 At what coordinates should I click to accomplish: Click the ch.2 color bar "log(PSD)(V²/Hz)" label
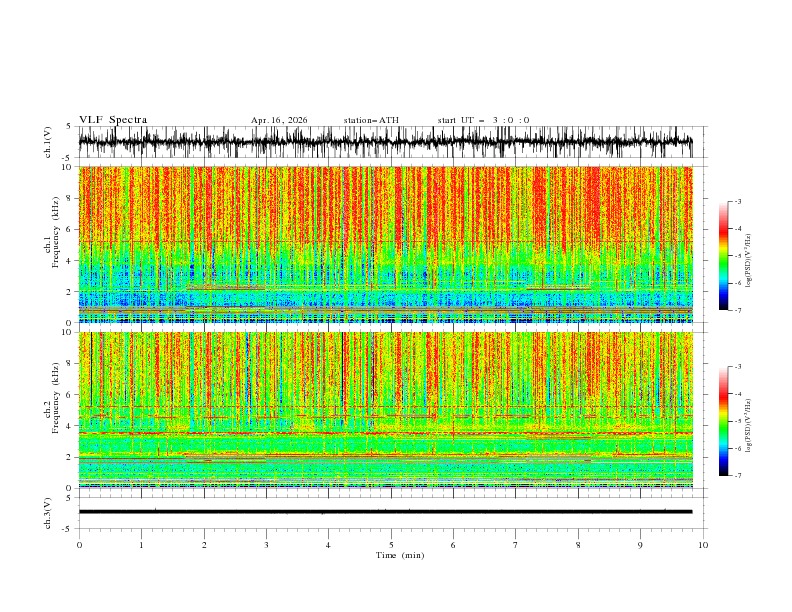pos(749,425)
